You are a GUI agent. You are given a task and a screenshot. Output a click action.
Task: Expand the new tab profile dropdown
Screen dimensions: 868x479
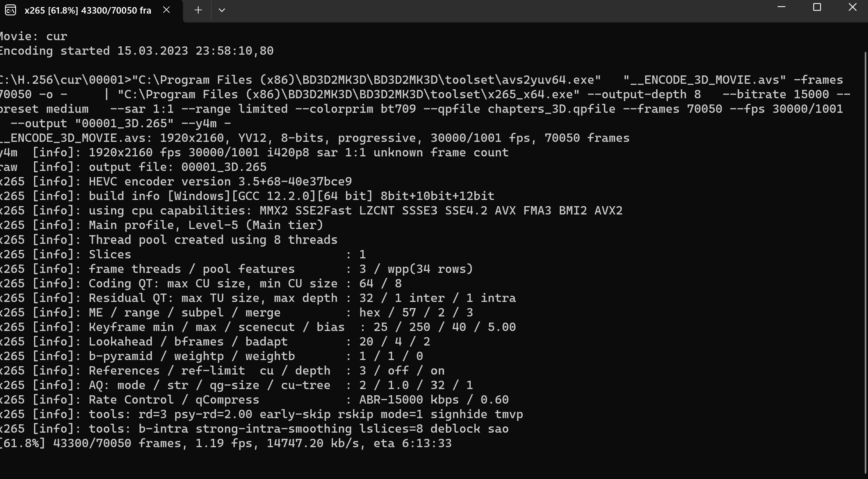tap(221, 10)
